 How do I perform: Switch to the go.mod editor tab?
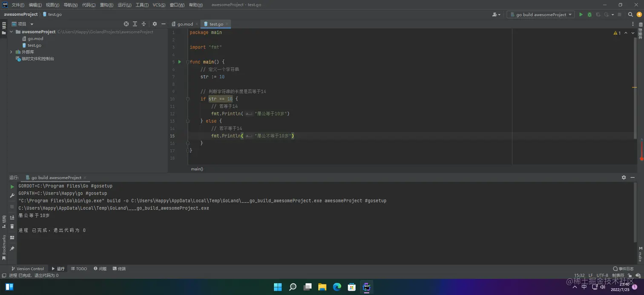point(185,24)
